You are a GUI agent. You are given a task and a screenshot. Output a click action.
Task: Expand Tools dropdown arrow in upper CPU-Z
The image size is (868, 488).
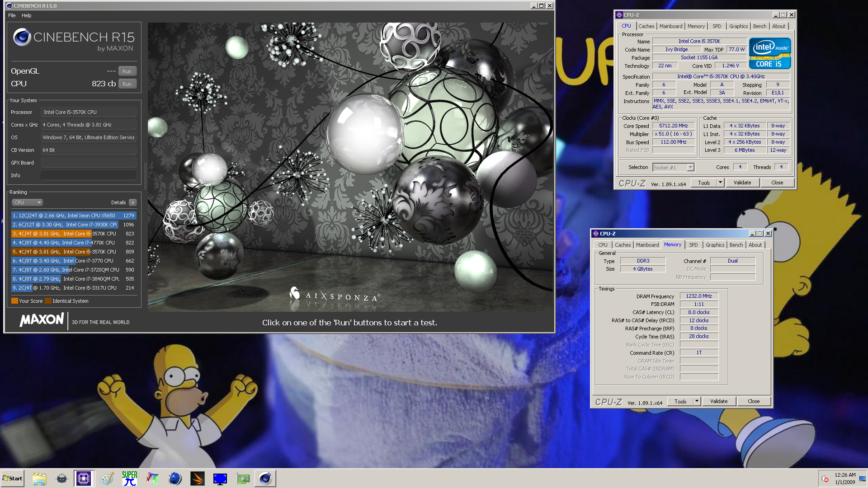coord(721,183)
